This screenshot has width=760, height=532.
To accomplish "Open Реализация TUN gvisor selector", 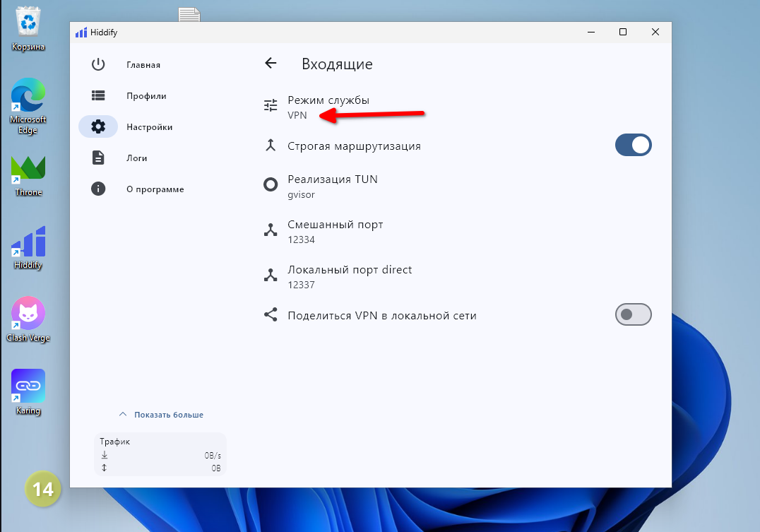I will 457,187.
